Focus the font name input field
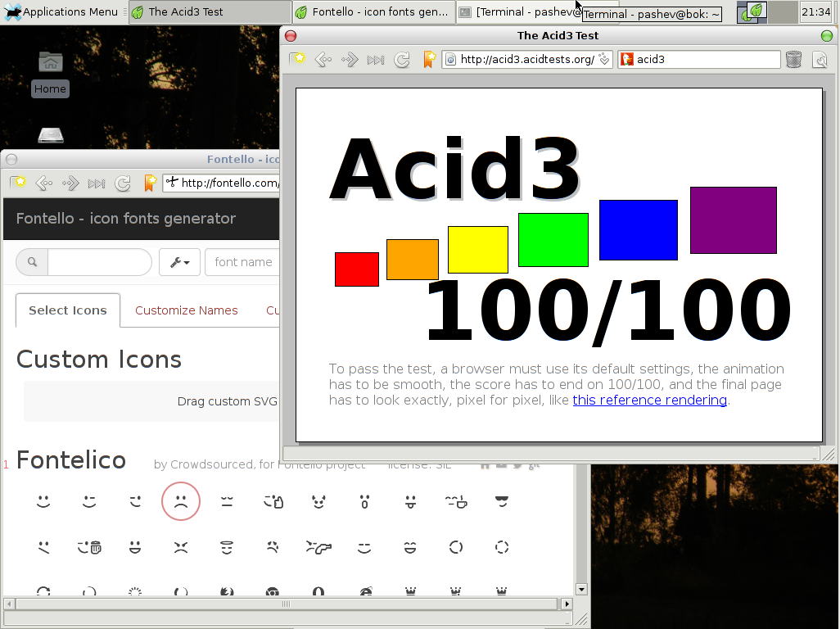This screenshot has width=840, height=629. (242, 262)
